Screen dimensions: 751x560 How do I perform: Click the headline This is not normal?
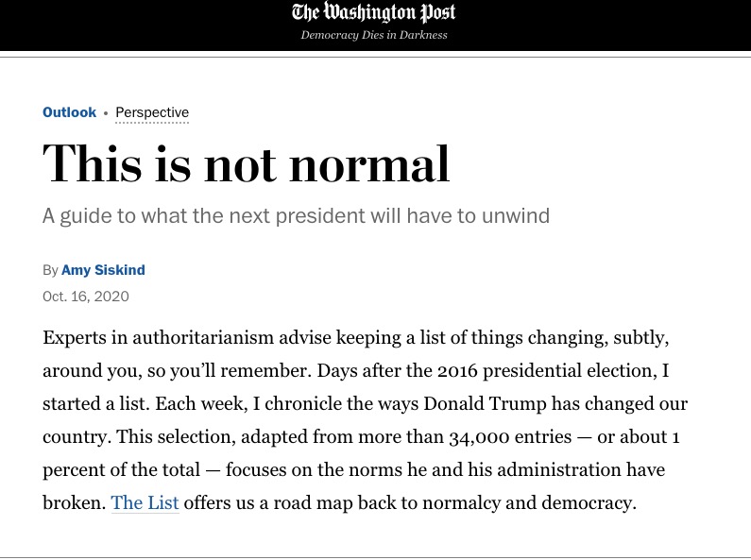point(246,162)
